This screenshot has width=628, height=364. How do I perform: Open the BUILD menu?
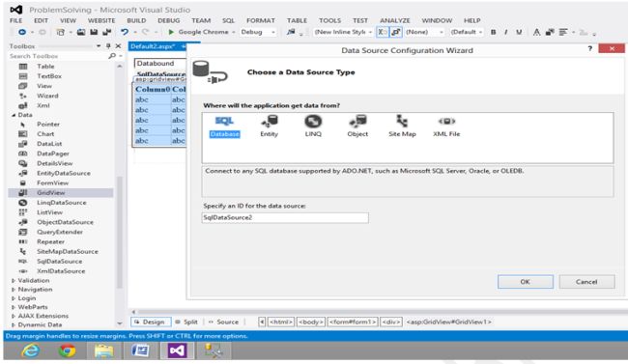tap(136, 20)
